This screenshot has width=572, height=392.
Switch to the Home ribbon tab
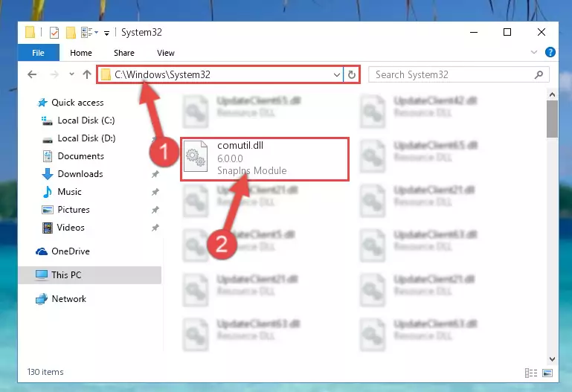click(x=81, y=53)
